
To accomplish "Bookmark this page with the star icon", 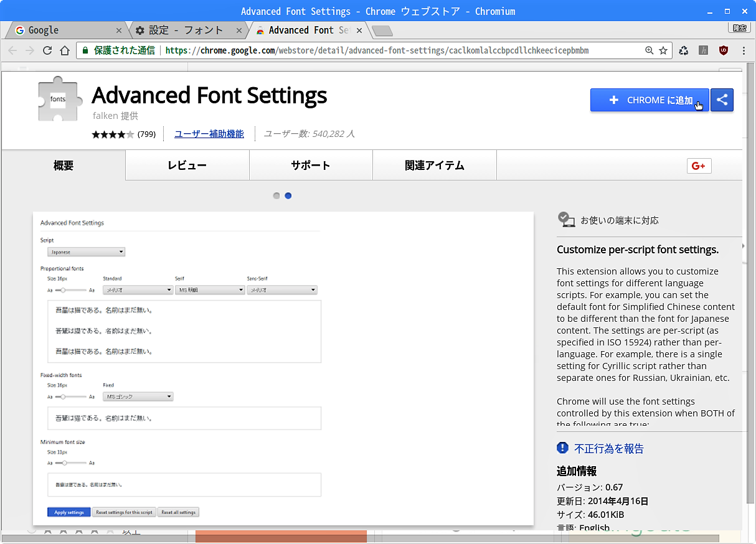I will (663, 50).
